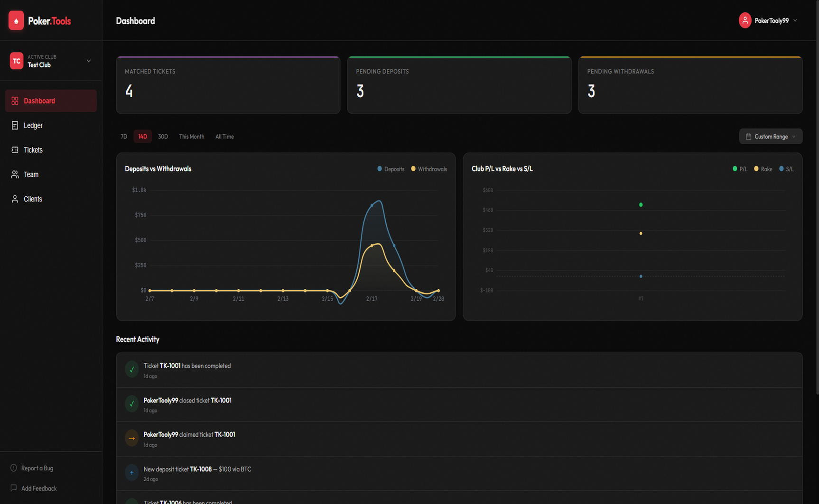
Task: Switch to the 7D time range tab
Action: 124,137
